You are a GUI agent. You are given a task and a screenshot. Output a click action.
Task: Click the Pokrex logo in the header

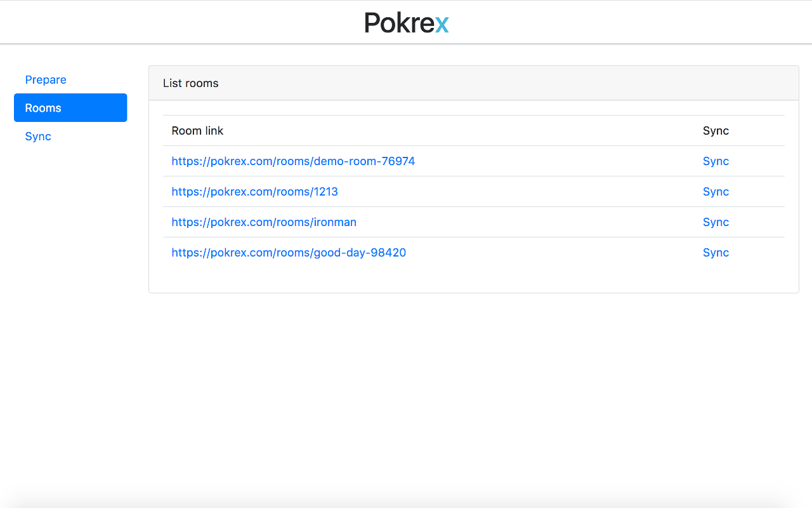[x=407, y=23]
